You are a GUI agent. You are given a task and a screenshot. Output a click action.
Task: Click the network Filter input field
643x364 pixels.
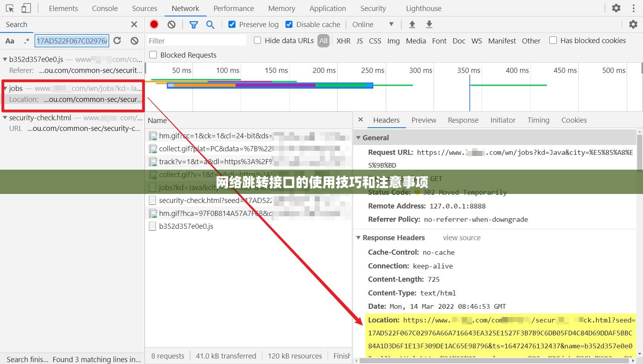(x=196, y=40)
